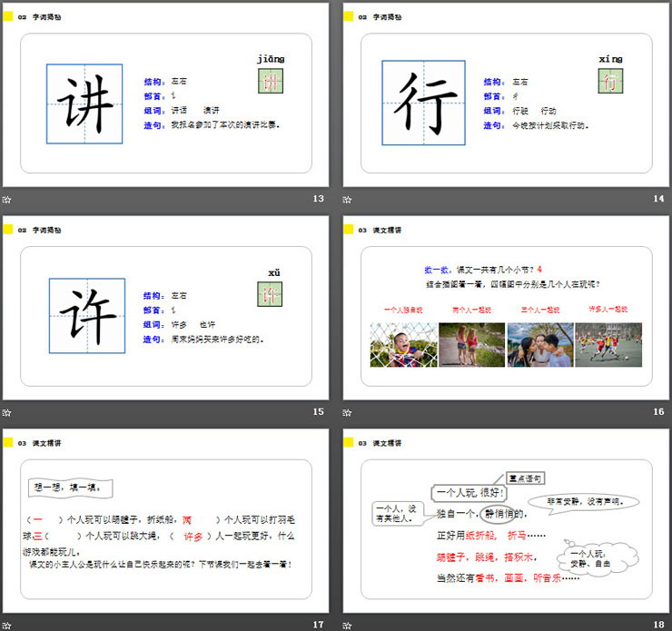The image size is (672, 631).
Task: Click the cloud-shaped callout on slide 18
Action: [590, 558]
